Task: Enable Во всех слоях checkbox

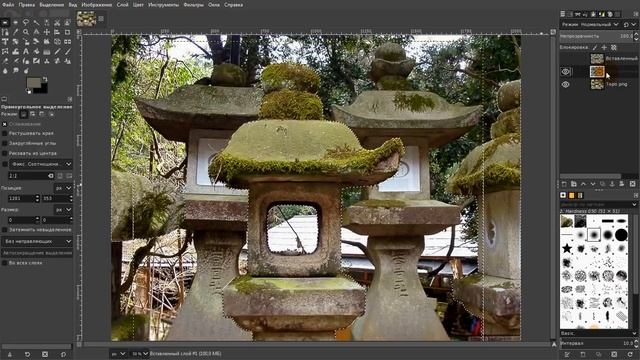Action: click(x=4, y=263)
